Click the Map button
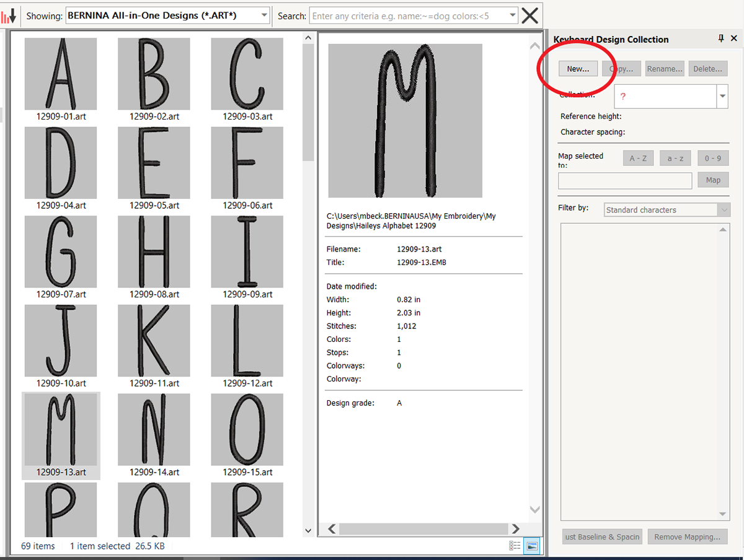 pyautogui.click(x=712, y=180)
